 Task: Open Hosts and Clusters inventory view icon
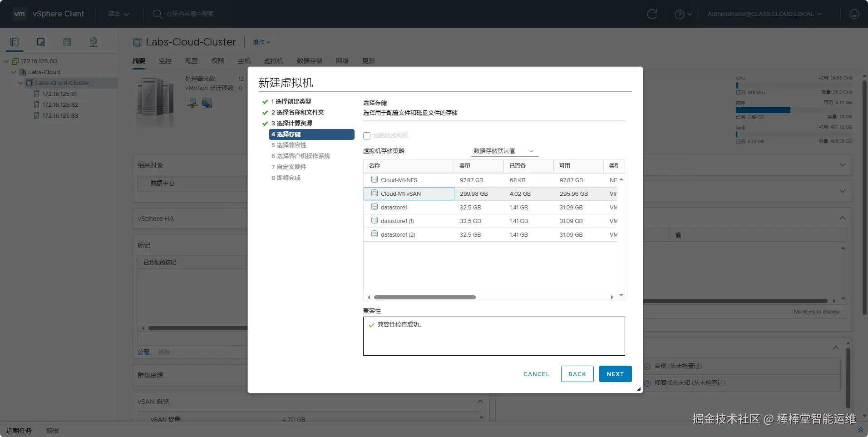pos(15,42)
